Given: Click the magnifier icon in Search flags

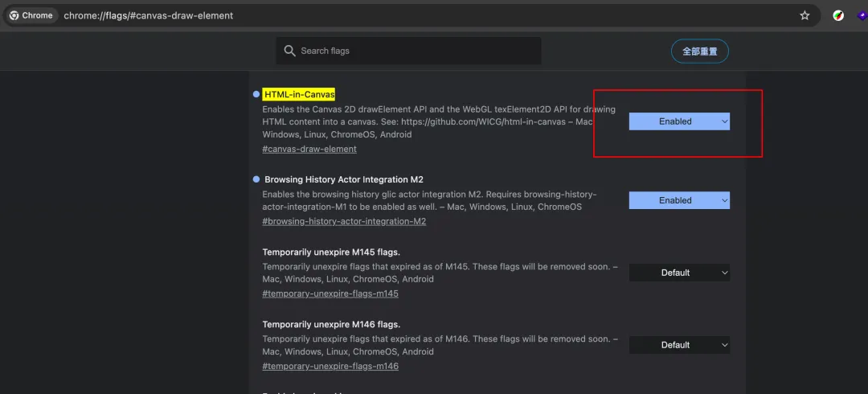Looking at the screenshot, I should [x=290, y=51].
